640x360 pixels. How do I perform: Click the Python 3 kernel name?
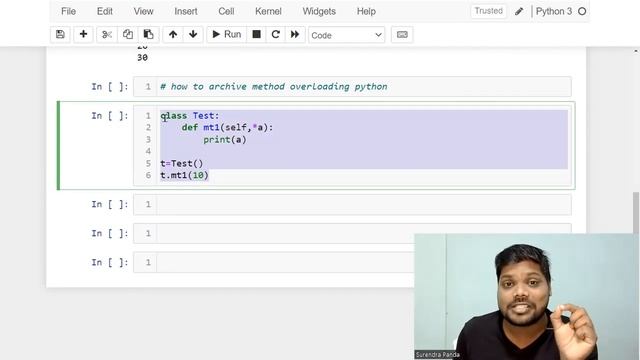point(554,11)
